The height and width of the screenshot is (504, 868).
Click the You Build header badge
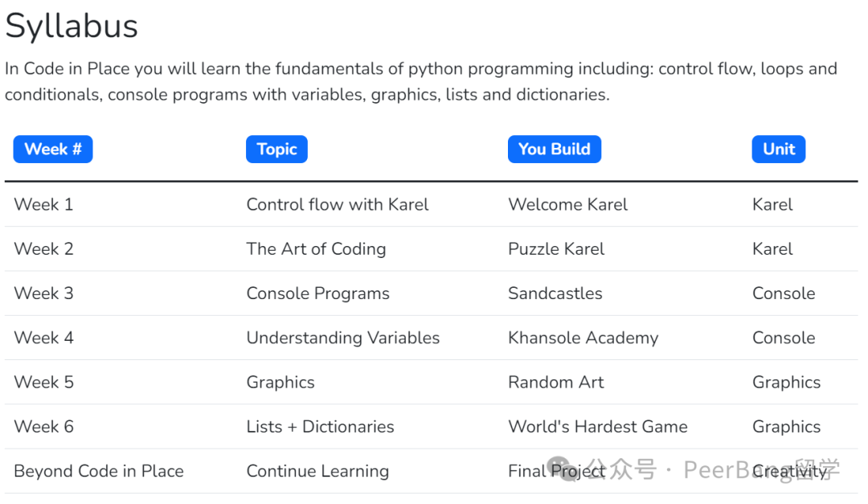pyautogui.click(x=554, y=149)
